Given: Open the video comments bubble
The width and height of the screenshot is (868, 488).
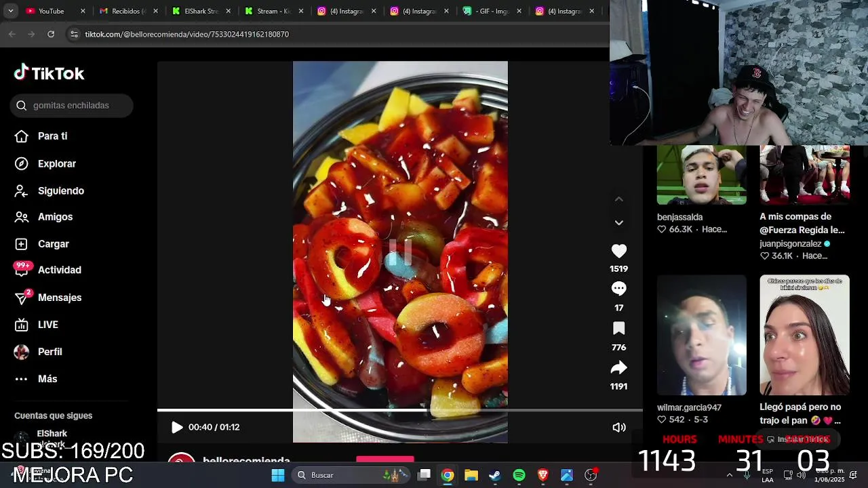Looking at the screenshot, I should (x=618, y=289).
